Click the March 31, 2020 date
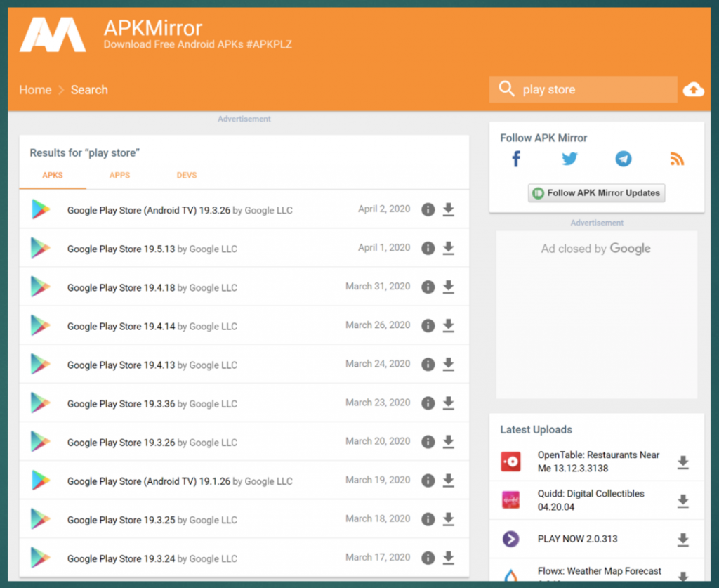The height and width of the screenshot is (588, 719). [x=378, y=287]
